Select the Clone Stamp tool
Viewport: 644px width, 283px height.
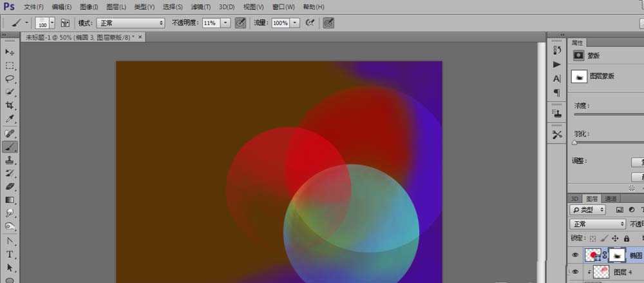point(10,160)
